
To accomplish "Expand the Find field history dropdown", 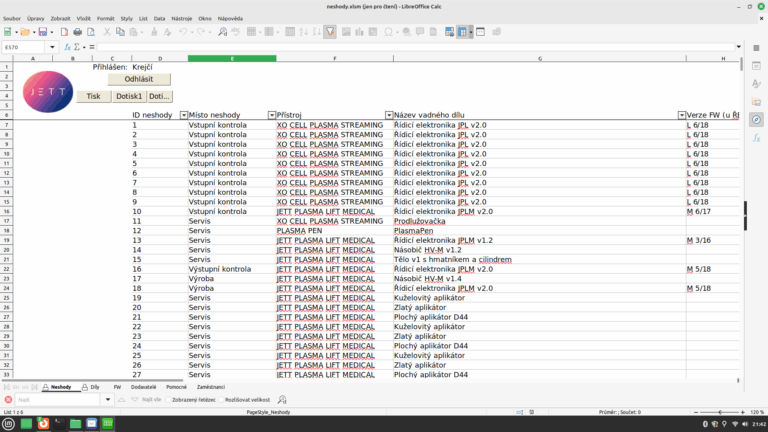I will point(108,400).
